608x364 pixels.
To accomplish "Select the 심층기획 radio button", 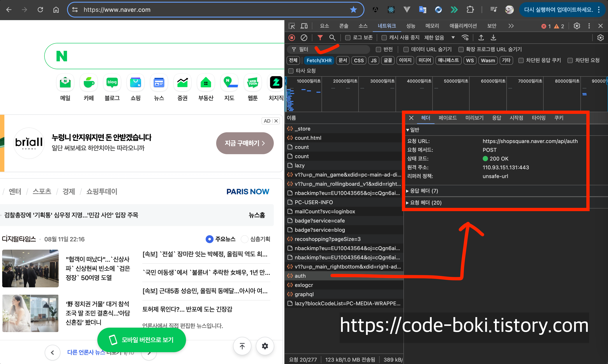I will (244, 239).
